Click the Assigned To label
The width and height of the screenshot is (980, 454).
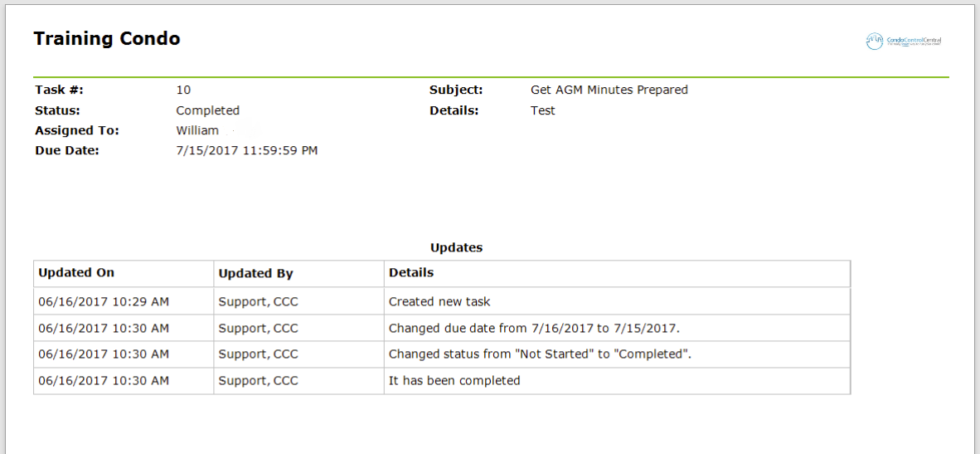coord(77,130)
